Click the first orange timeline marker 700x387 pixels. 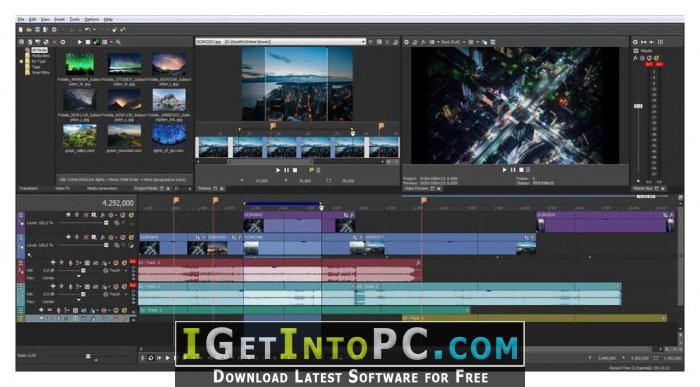coord(176,200)
